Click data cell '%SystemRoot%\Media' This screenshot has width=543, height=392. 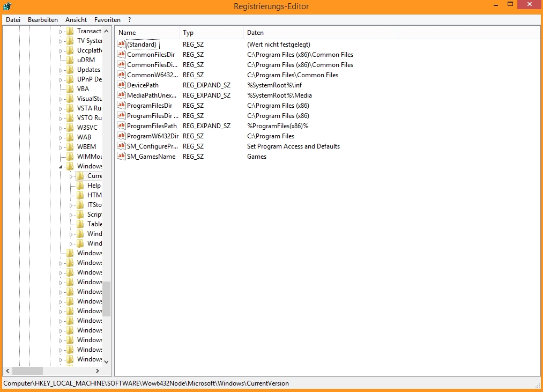pyautogui.click(x=279, y=95)
